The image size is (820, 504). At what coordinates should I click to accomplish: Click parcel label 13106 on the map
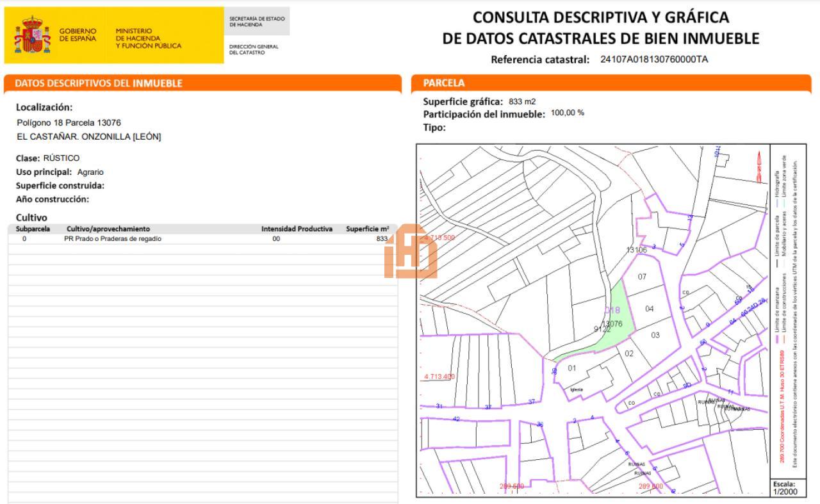pos(637,250)
